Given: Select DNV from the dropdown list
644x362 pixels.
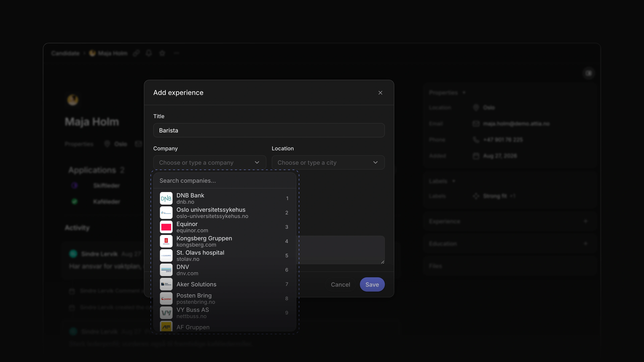Looking at the screenshot, I should [225, 270].
